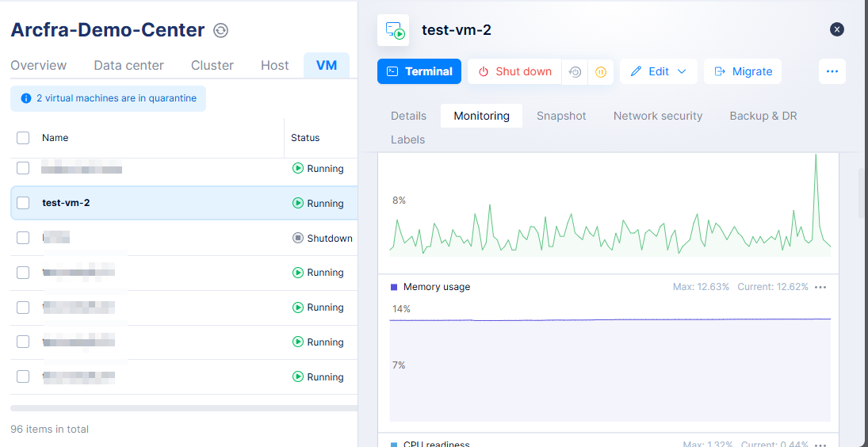This screenshot has width=868, height=447.
Task: Switch to the Snapshot tab
Action: click(561, 116)
